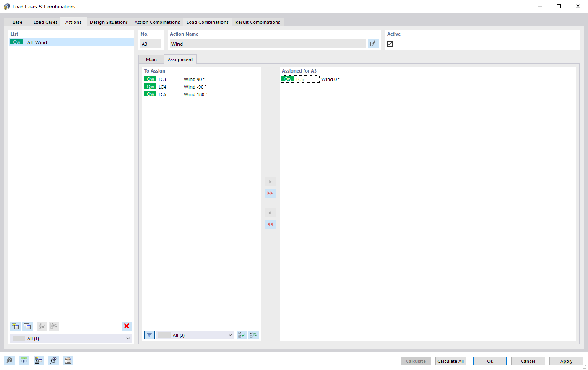
Task: Click the List panel select-all checkmarks icon
Action: click(x=42, y=326)
